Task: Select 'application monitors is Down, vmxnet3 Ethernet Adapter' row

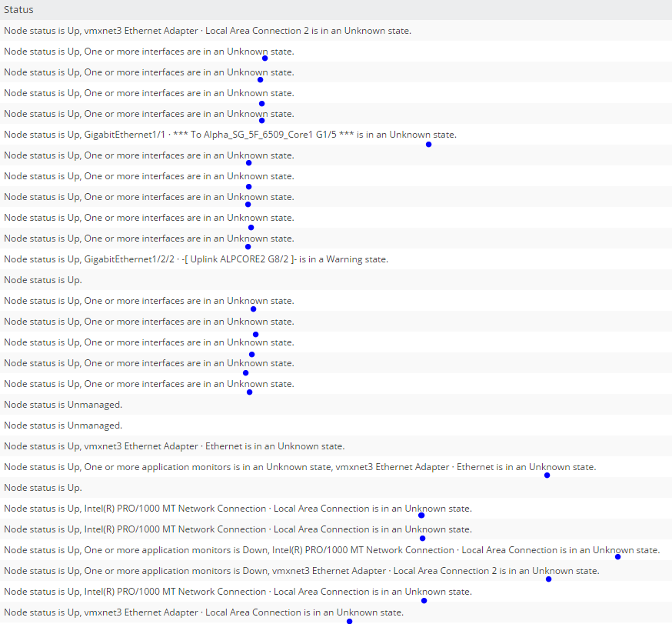Action: [x=336, y=570]
